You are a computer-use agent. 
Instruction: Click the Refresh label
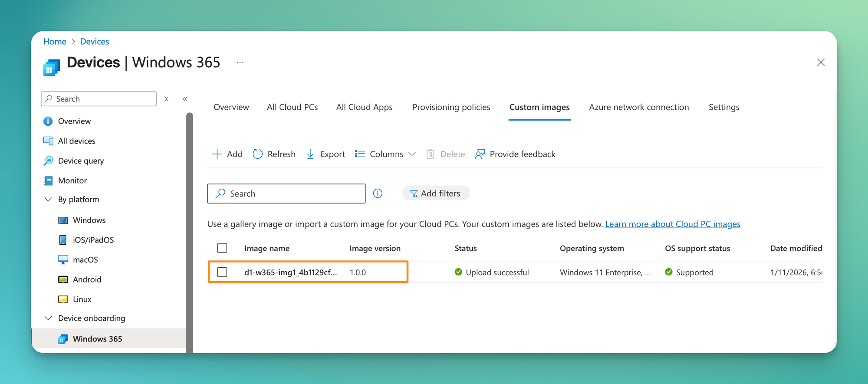click(281, 154)
